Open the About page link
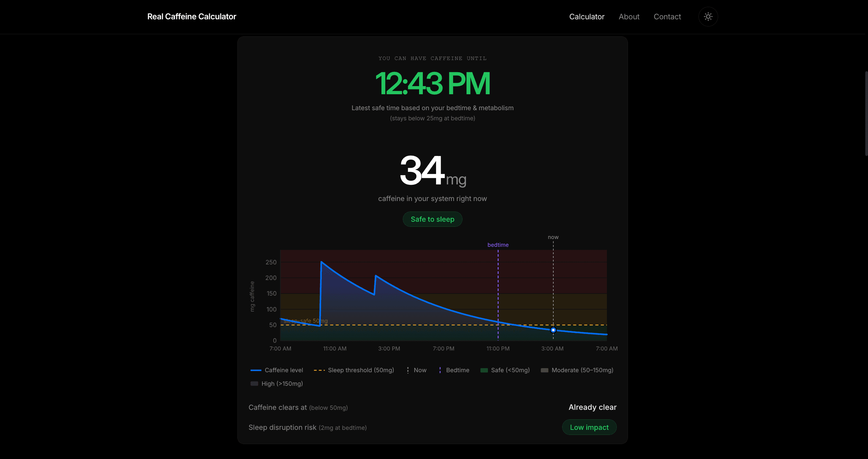The image size is (868, 459). 629,17
